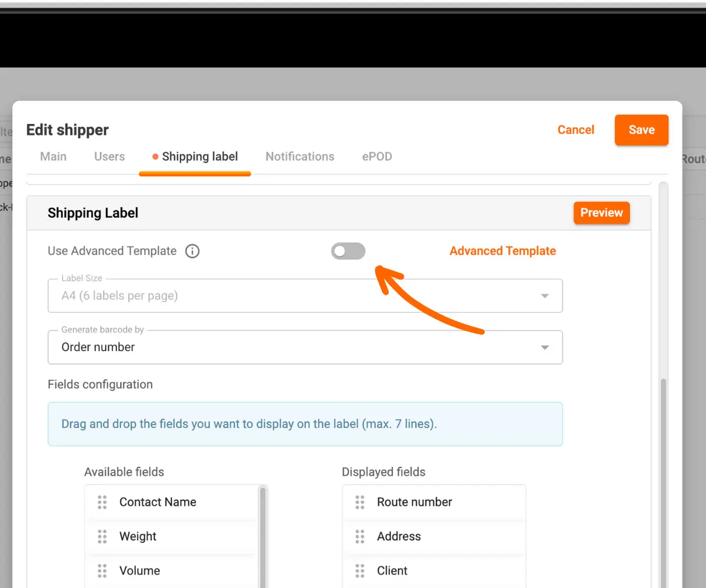Switch to the Main tab

click(53, 156)
